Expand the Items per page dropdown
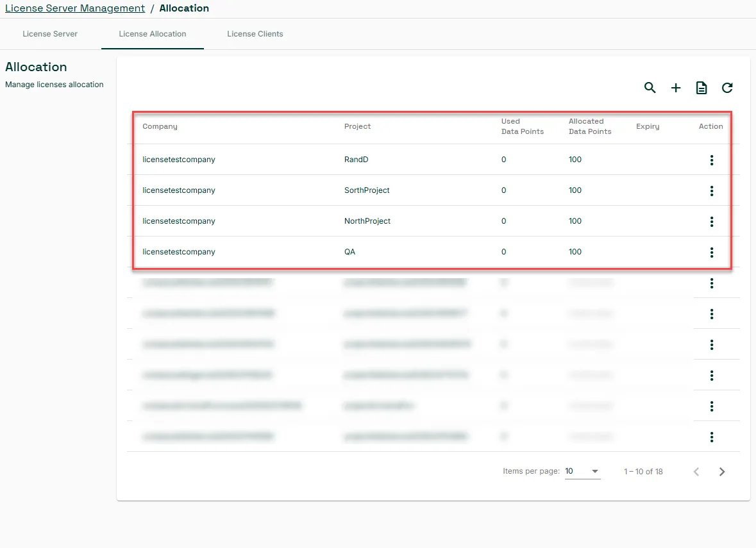 pos(582,471)
